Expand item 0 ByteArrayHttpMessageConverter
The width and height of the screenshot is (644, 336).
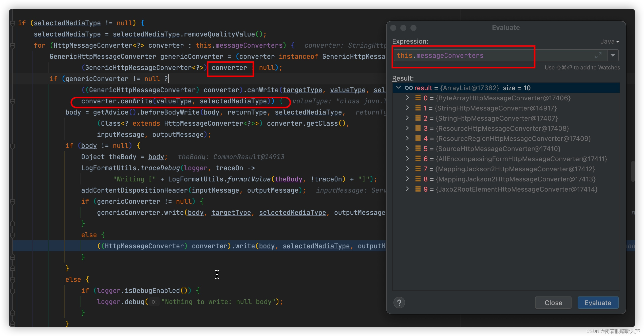pos(407,98)
